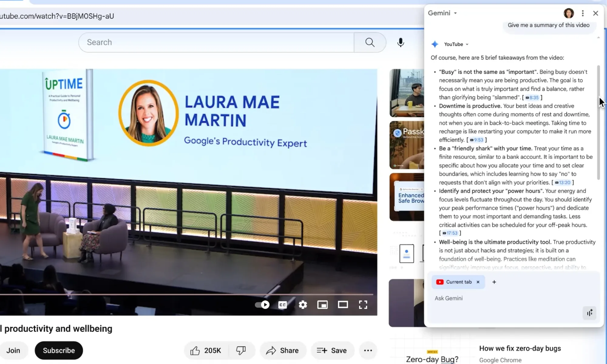Open the player settings gear
The width and height of the screenshot is (607, 364).
[x=303, y=305]
